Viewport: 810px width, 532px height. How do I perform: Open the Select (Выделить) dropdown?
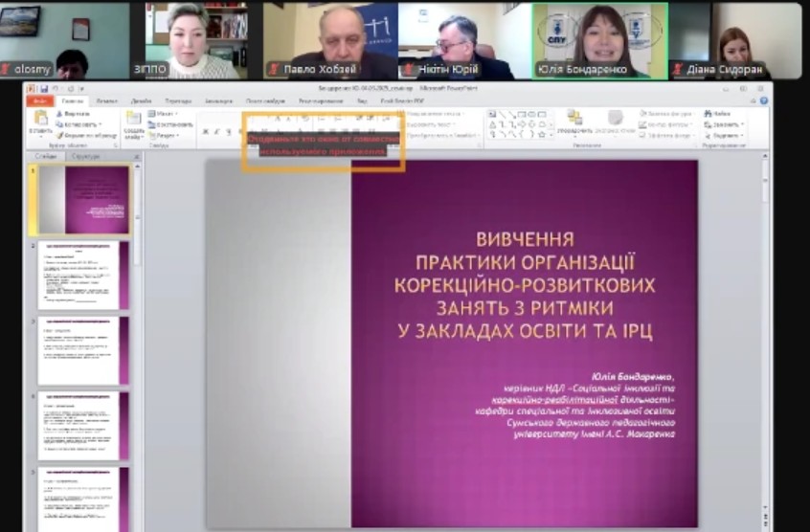726,135
